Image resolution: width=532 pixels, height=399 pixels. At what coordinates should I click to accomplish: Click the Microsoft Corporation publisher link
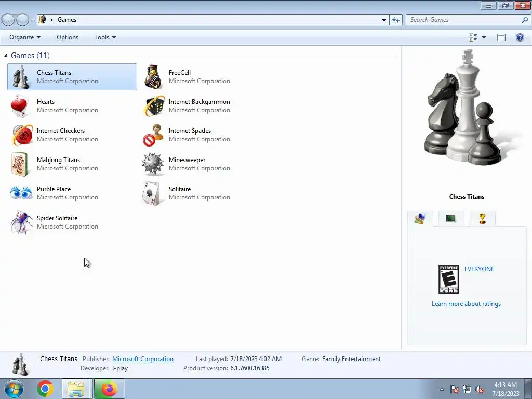[143, 358]
